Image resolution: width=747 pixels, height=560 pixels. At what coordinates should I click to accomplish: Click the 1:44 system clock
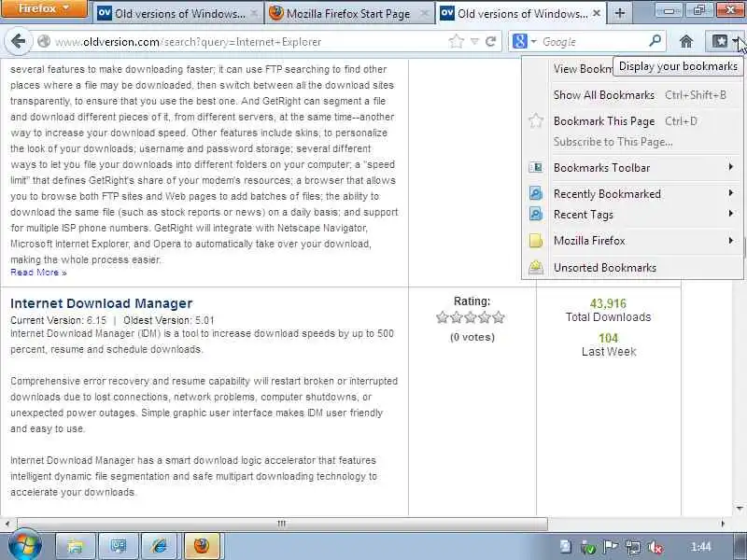coord(701,547)
